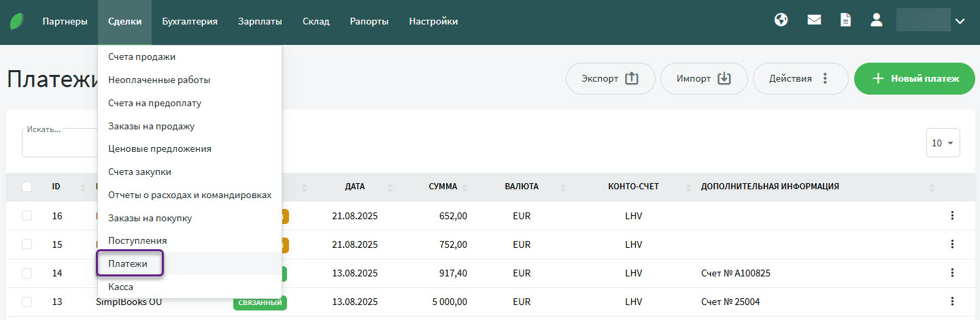Open the globe language icon
Image resolution: width=980 pixels, height=320 pixels.
pyautogui.click(x=781, y=20)
